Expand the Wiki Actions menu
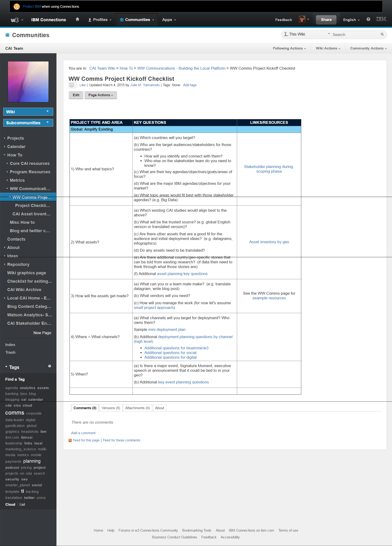The width and height of the screenshot is (392, 546). tap(328, 48)
